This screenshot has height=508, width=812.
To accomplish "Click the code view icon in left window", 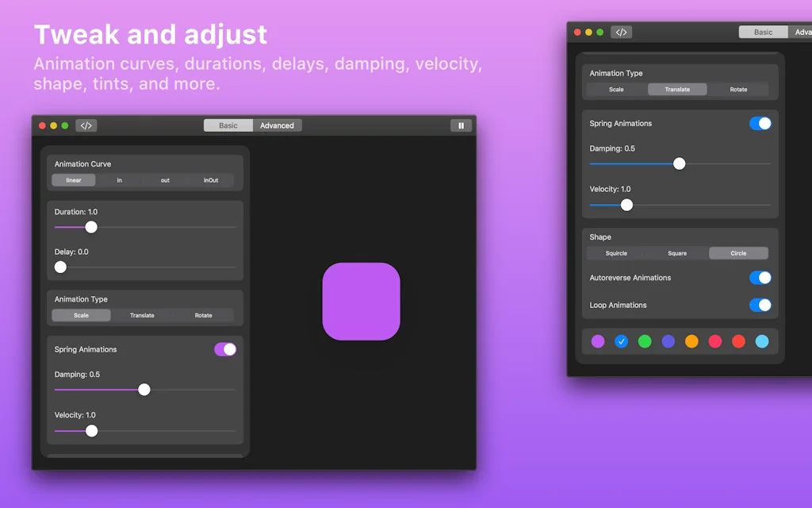I will pyautogui.click(x=86, y=125).
